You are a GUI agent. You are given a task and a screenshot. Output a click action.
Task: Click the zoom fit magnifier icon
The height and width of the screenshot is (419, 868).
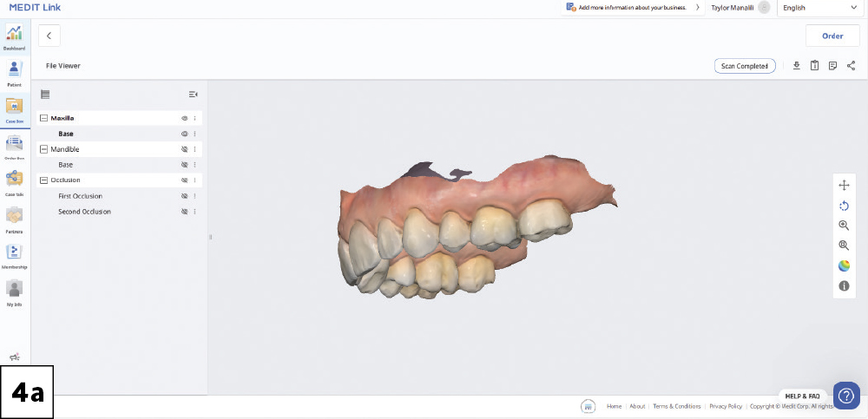[844, 246]
